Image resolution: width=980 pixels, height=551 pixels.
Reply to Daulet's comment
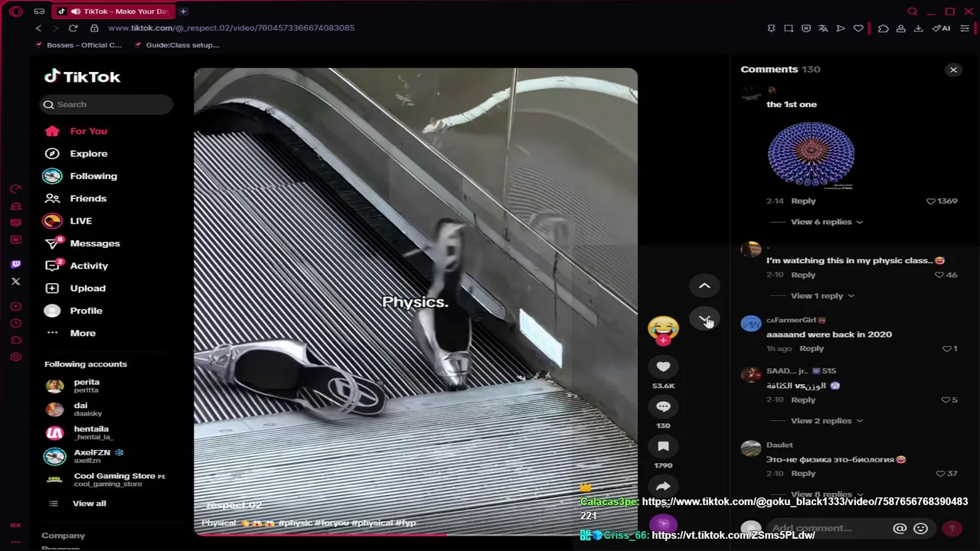click(x=803, y=474)
